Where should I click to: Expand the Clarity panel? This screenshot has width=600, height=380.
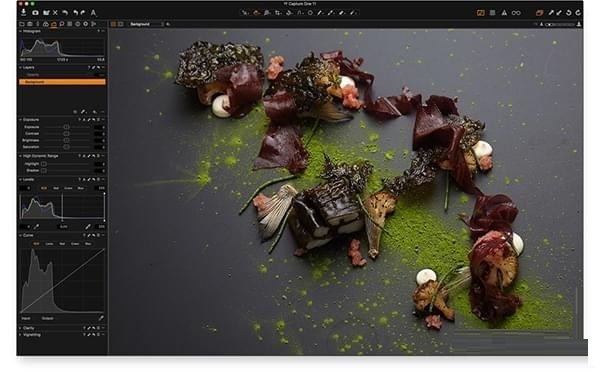[20, 328]
